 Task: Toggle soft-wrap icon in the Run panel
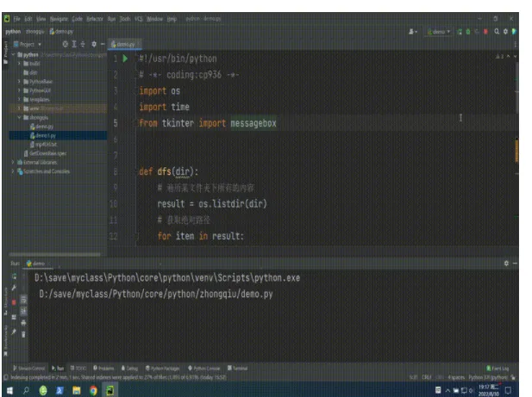click(x=23, y=300)
